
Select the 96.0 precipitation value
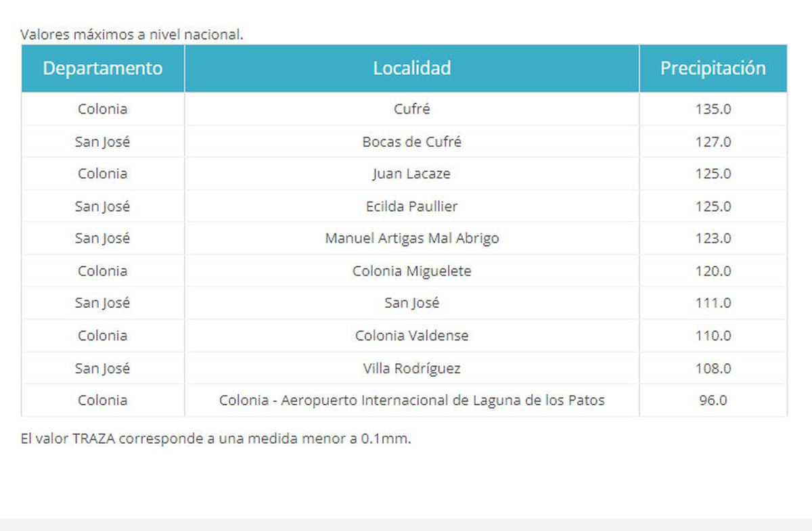(x=713, y=400)
